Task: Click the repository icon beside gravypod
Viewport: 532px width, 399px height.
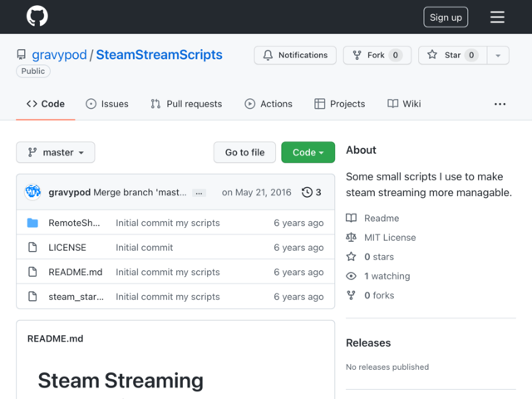Action: click(22, 55)
